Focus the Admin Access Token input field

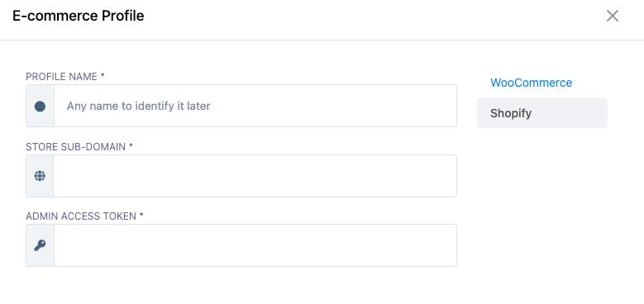click(255, 245)
